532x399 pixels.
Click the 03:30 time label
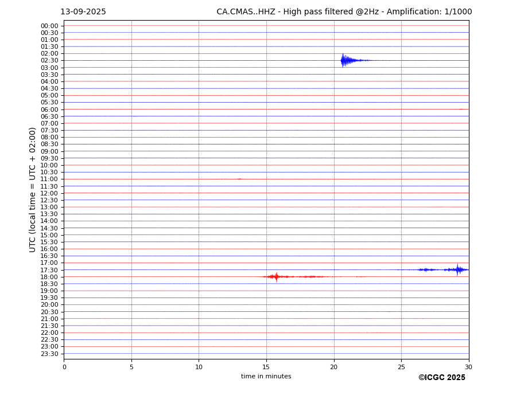[x=49, y=75]
